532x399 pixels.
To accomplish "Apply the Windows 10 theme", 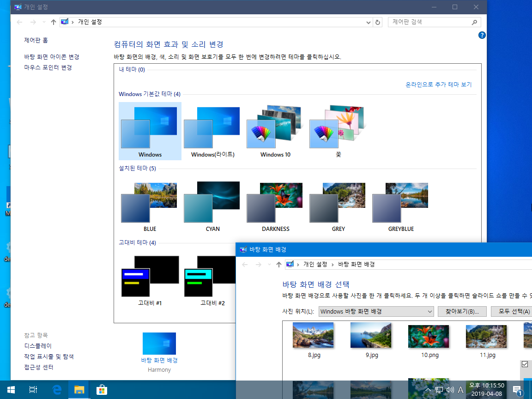I will [276, 131].
